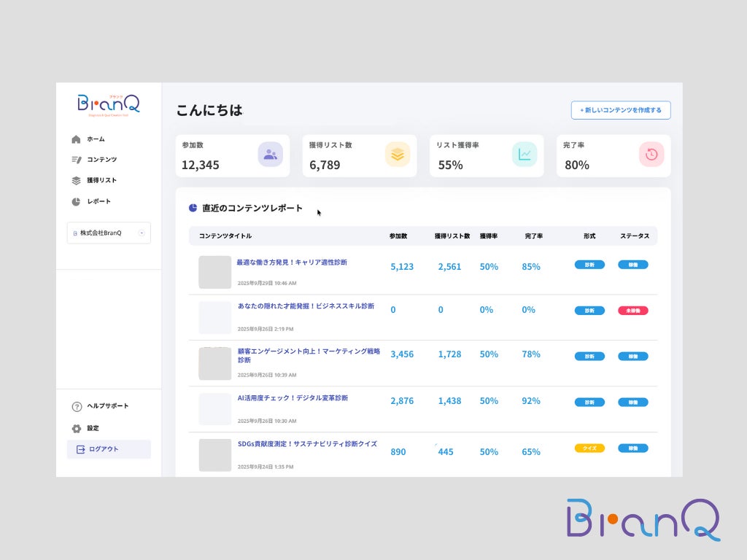Click the 6,789 acquired list value
Screen dimensions: 747x560
[x=325, y=166]
